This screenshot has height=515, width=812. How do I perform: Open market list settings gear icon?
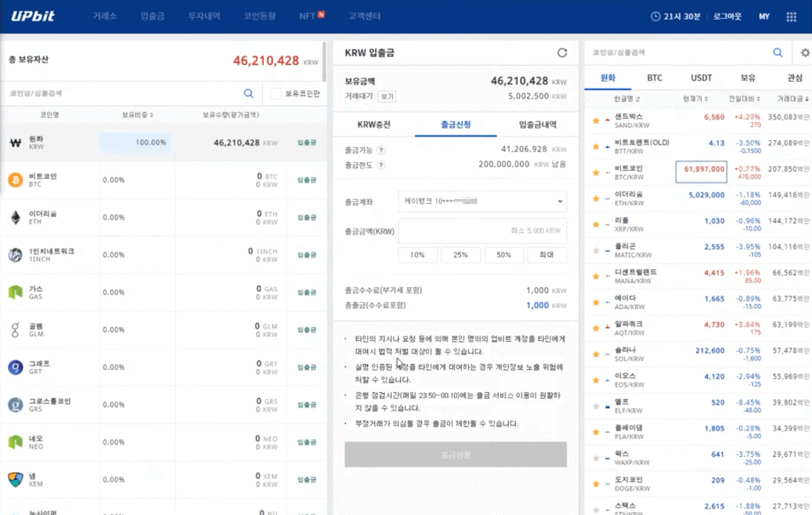(x=805, y=52)
